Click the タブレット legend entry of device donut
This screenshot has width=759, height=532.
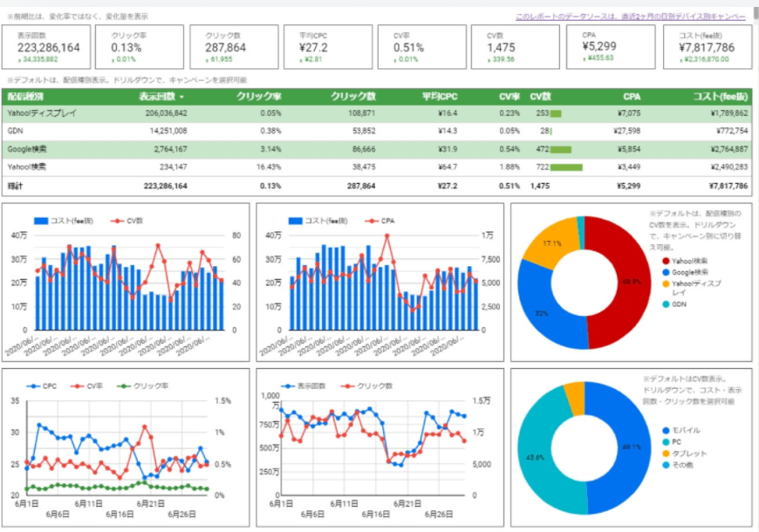[x=685, y=454]
